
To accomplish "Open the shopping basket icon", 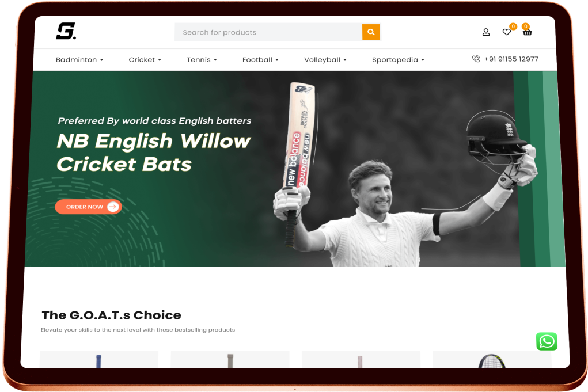I will (x=528, y=32).
